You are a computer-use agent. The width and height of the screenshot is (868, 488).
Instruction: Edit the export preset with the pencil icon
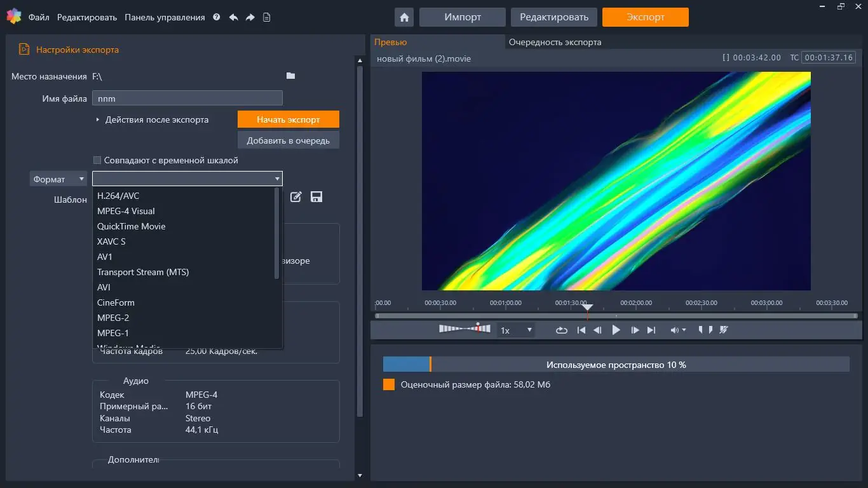click(x=295, y=197)
